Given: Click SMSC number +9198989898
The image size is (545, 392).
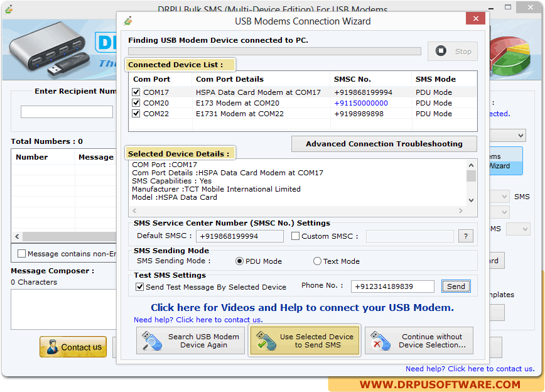Looking at the screenshot, I should click(359, 114).
